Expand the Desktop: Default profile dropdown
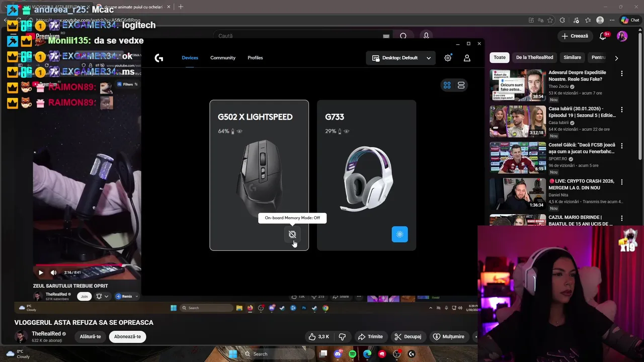This screenshot has width=644, height=362. point(401,58)
